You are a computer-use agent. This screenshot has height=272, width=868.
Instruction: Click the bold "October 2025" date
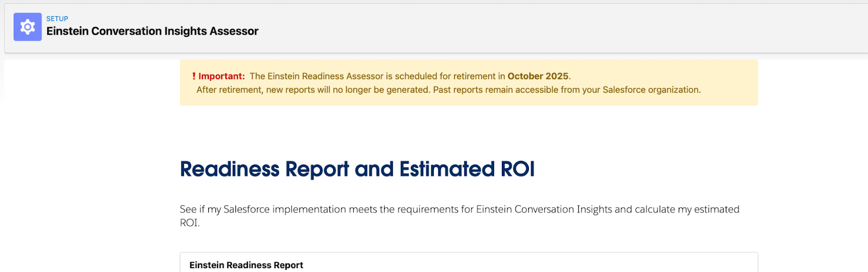coord(538,76)
